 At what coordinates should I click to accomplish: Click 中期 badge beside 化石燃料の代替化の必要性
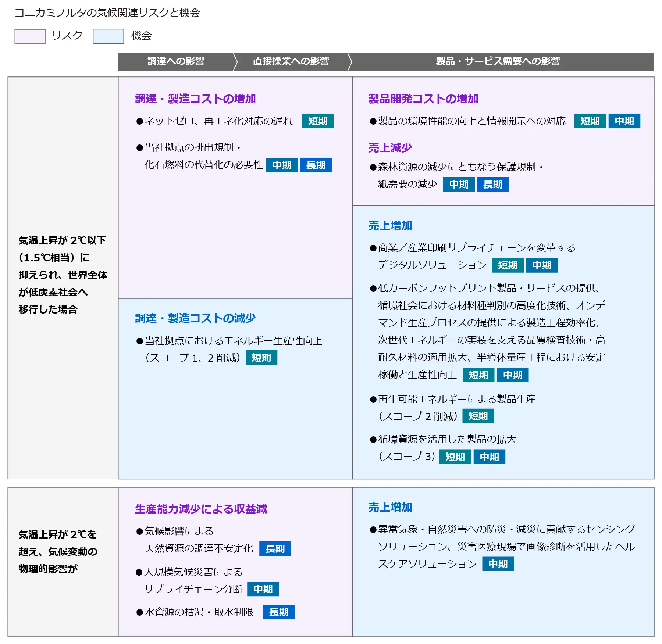point(282,165)
